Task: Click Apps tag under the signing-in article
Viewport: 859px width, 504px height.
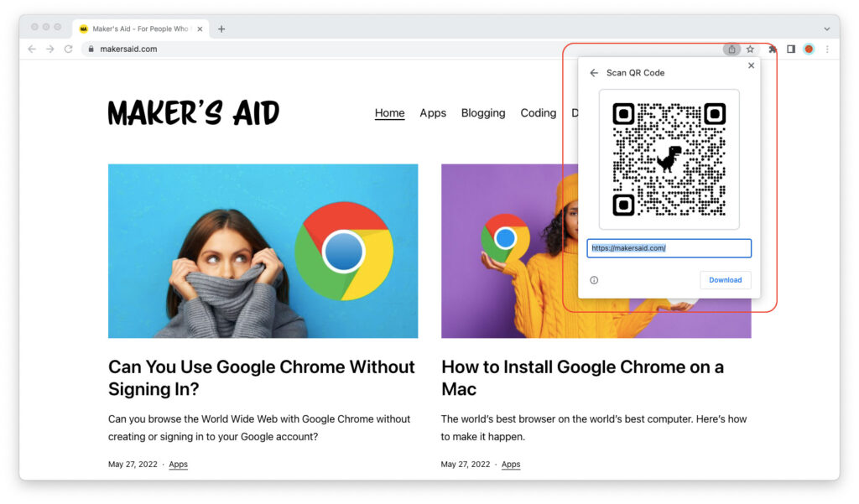Action: click(178, 464)
